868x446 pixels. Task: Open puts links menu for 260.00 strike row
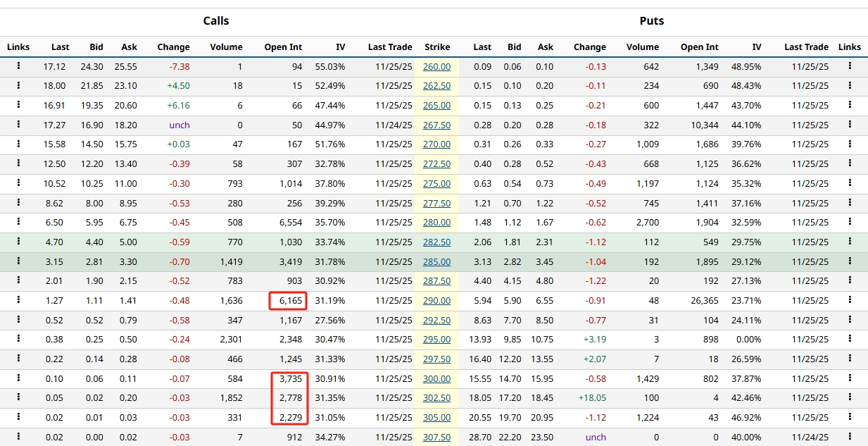(x=850, y=66)
